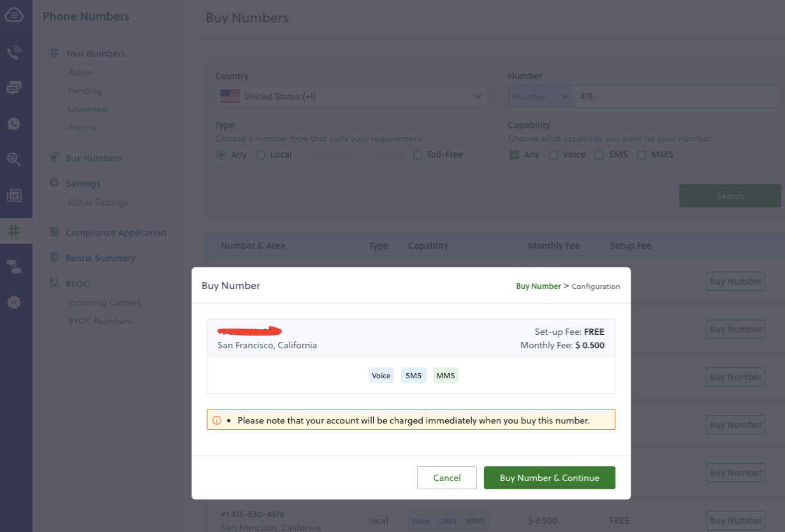
Task: Open the Rental Summary page
Action: coord(101,258)
